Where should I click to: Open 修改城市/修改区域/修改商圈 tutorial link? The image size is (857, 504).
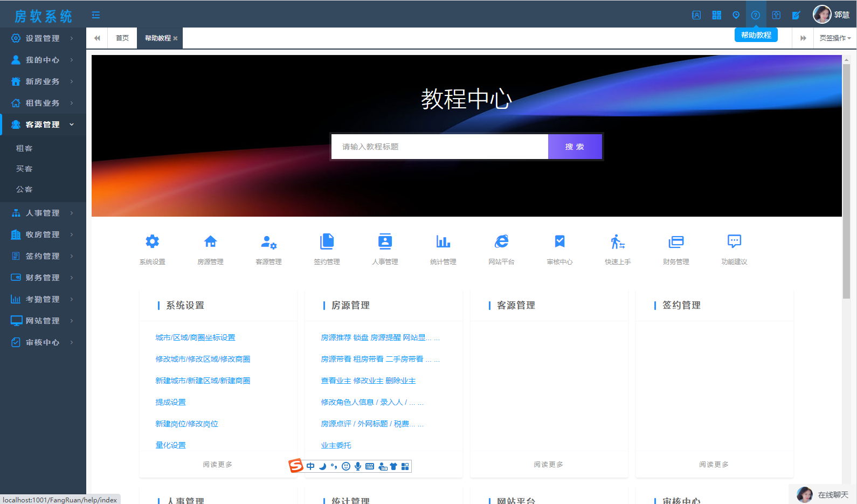coord(203,359)
